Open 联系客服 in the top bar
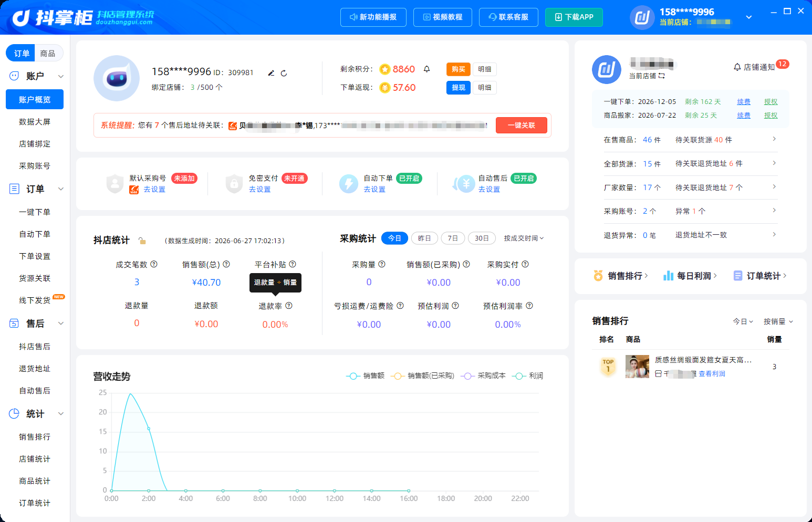 508,17
